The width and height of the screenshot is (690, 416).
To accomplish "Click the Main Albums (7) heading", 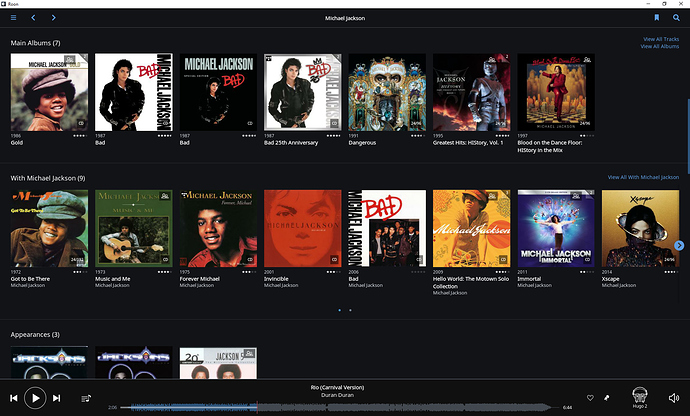I will pyautogui.click(x=35, y=43).
